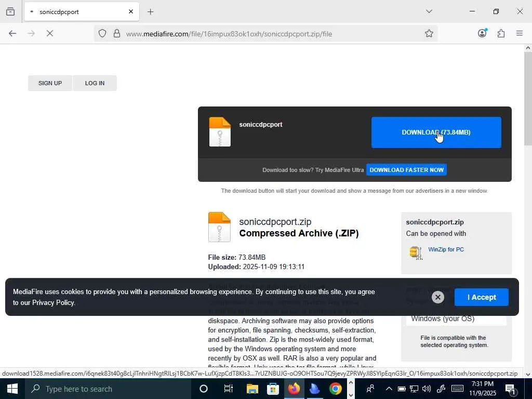This screenshot has width=532, height=399.
Task: Click the large soniccdpcport.zip archive icon
Action: point(219,227)
